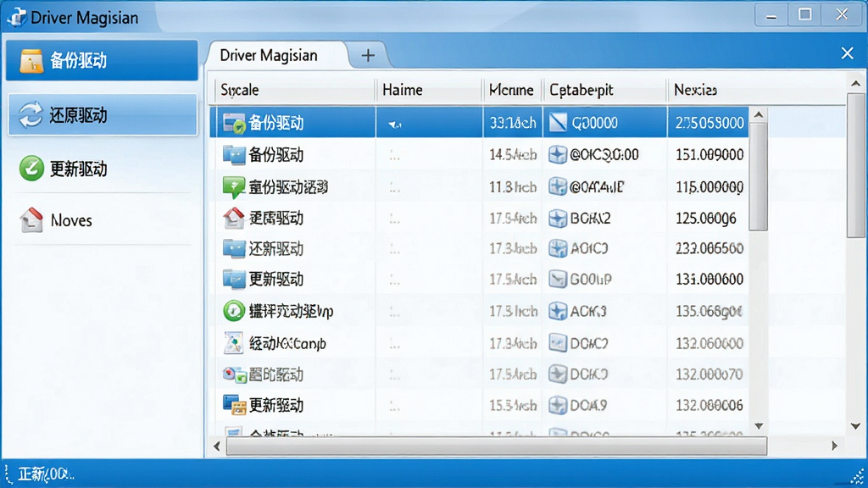Click the star icon beside @0AC4uE
This screenshot has height=488, width=868.
558,186
